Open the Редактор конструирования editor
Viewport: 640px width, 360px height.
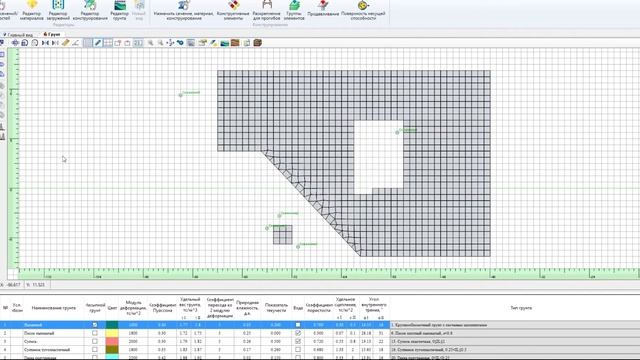coord(90,10)
